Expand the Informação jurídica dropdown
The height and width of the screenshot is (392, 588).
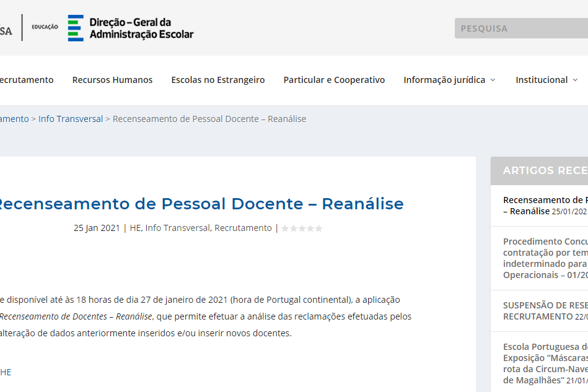pos(449,80)
